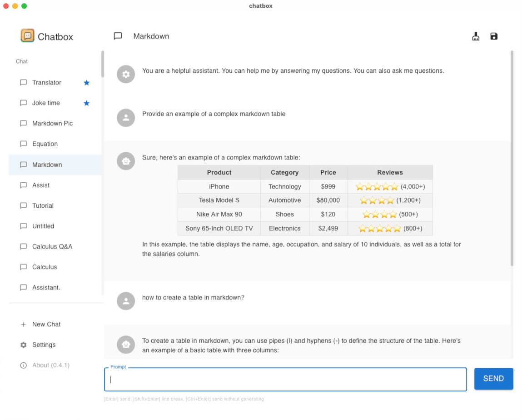Click the gear avatar on the system message

coord(126,74)
